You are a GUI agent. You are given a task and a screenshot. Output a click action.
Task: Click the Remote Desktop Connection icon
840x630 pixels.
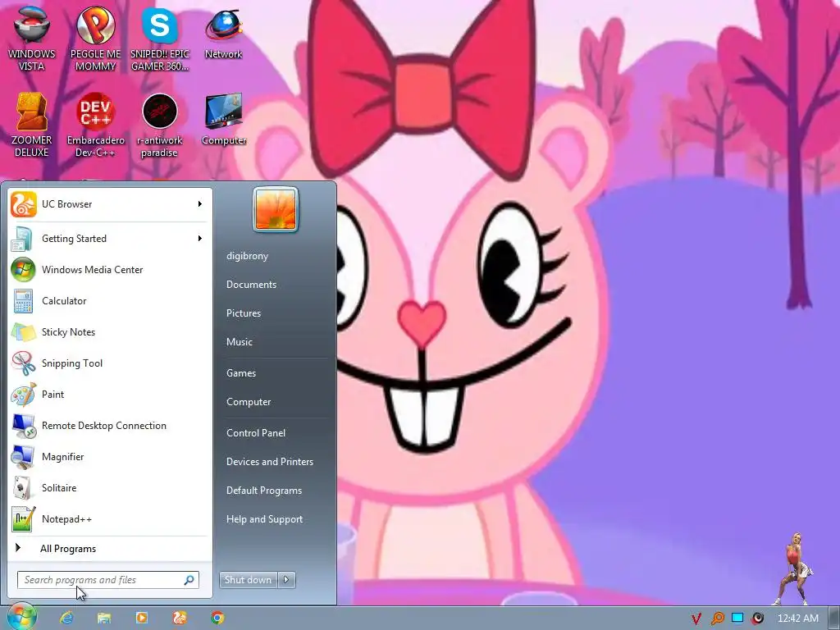[23, 426]
